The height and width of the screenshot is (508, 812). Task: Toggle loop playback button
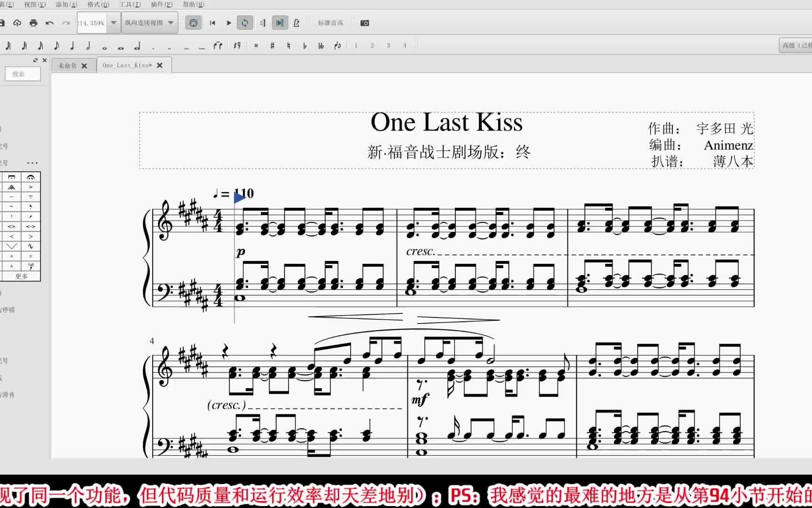click(x=245, y=23)
